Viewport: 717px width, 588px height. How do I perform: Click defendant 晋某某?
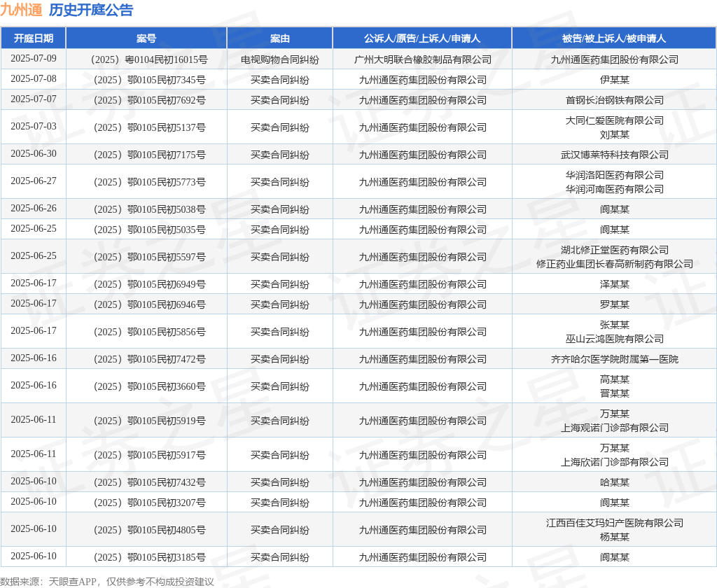pos(615,393)
